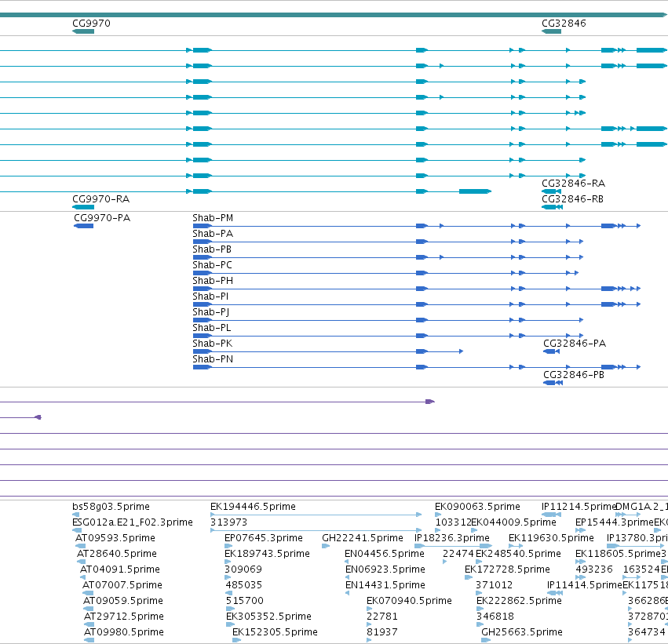Select EST EK070940.5prime
Viewport: 668px width, 644px height.
[x=409, y=601]
